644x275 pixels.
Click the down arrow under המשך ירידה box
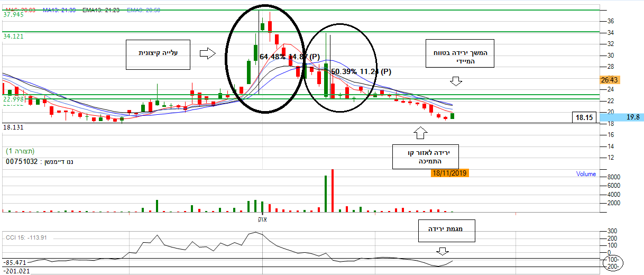point(456,81)
